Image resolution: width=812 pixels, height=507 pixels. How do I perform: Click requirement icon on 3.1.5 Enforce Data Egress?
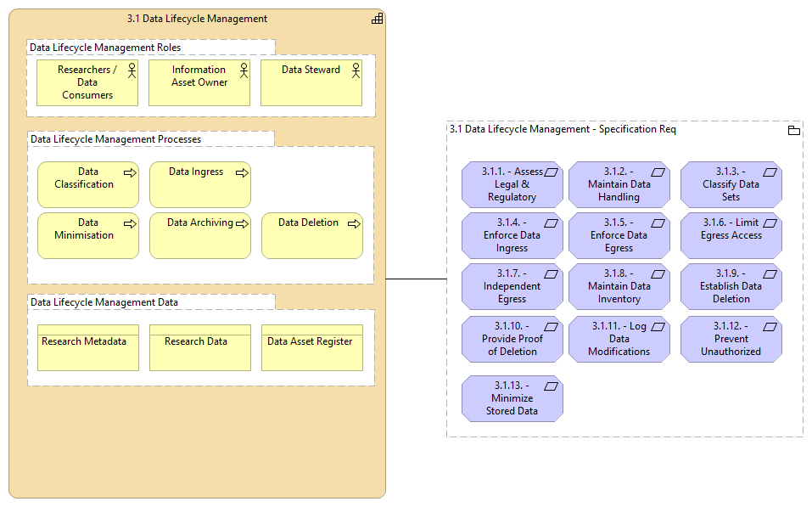(x=658, y=223)
